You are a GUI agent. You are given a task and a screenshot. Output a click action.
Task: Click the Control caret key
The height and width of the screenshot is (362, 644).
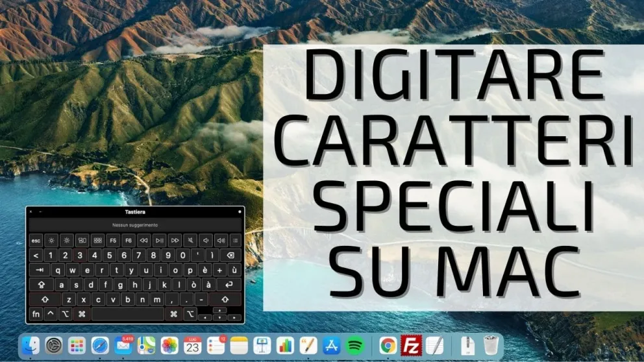coord(51,314)
